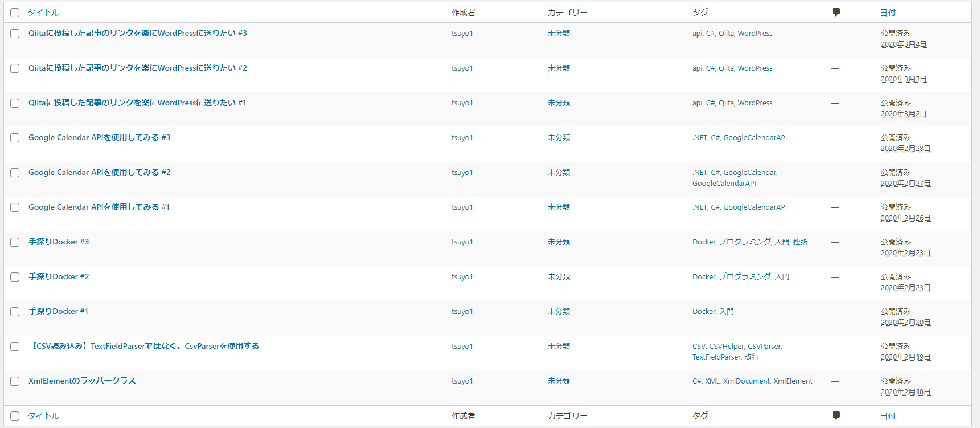Open post Qiitaに投稿した記事のリンク #1
The image size is (980, 428).
tap(137, 103)
